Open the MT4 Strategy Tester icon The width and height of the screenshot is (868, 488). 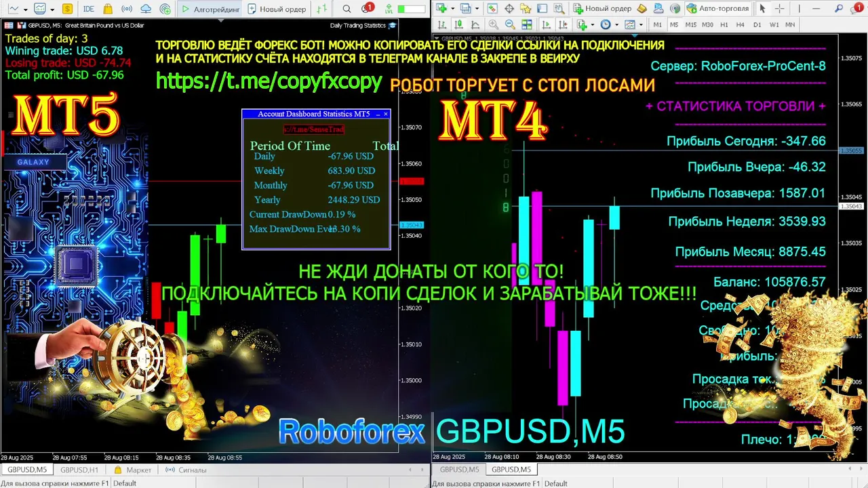pos(559,9)
